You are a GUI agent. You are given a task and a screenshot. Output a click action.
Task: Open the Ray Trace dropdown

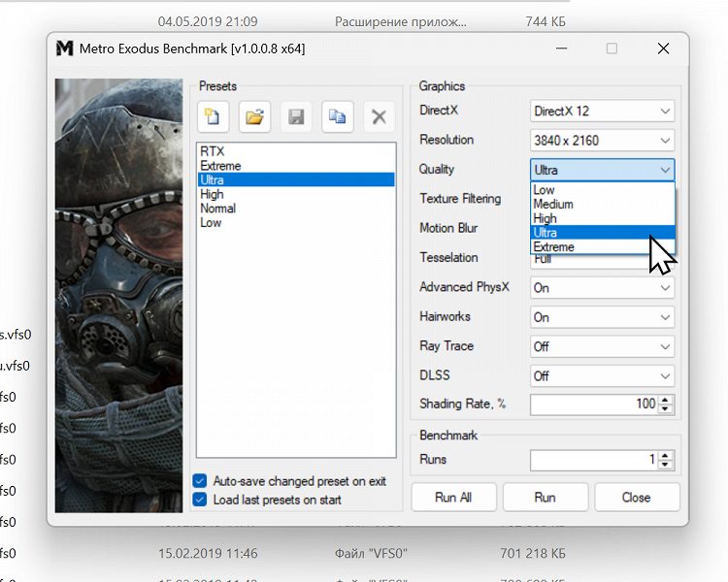[x=602, y=346]
